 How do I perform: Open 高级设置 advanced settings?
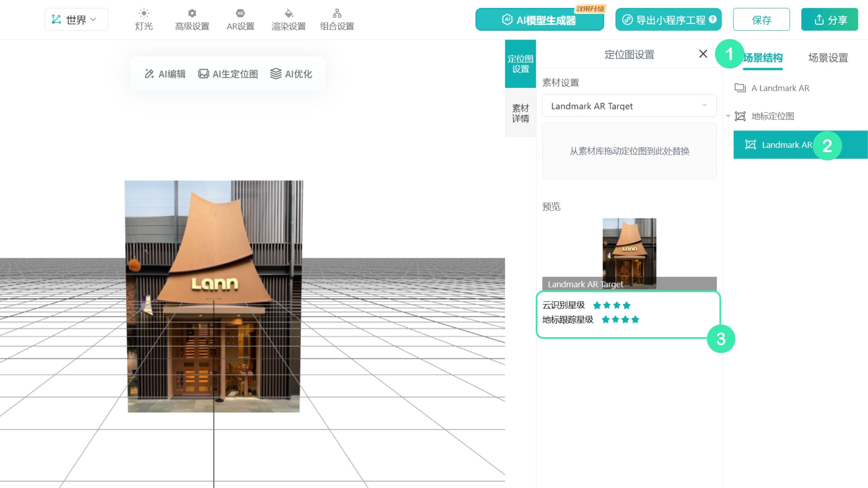(192, 20)
